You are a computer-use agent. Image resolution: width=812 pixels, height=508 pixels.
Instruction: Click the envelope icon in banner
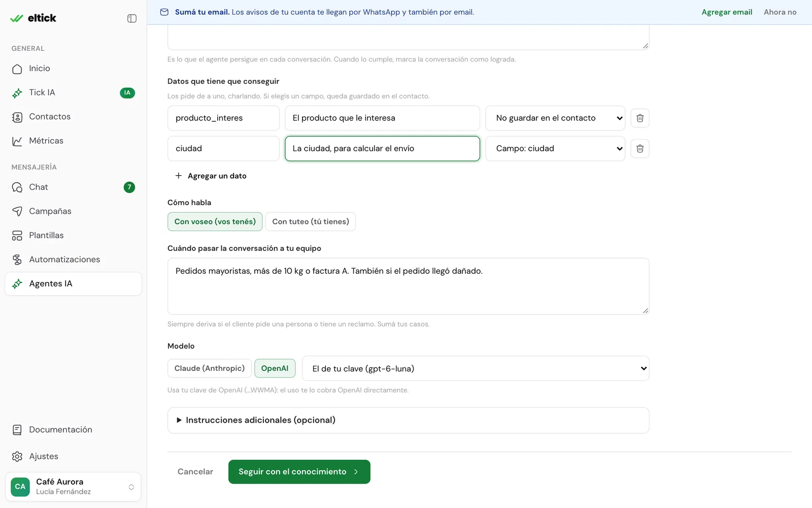coord(164,12)
